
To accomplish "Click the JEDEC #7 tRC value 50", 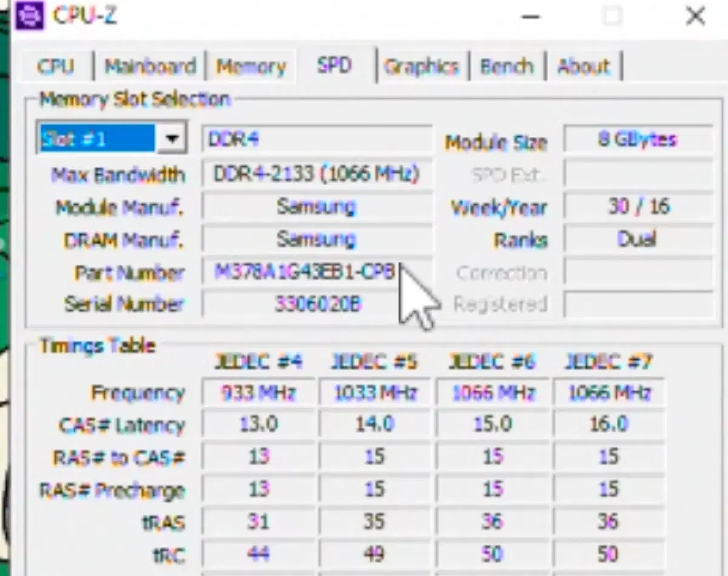I will click(609, 553).
